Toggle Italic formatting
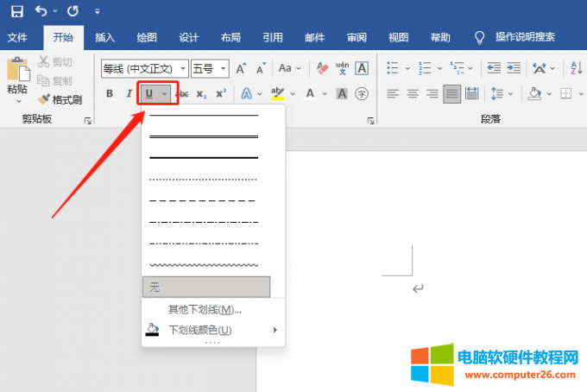 point(129,93)
